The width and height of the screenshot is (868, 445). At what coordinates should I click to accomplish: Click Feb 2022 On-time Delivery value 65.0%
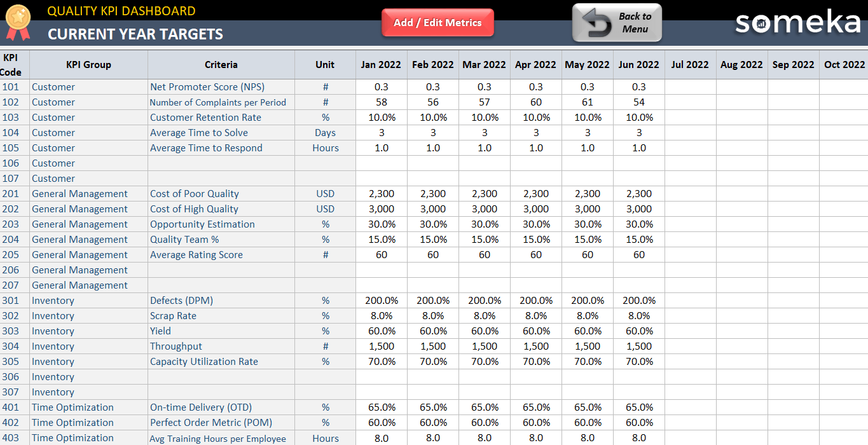[x=433, y=407]
